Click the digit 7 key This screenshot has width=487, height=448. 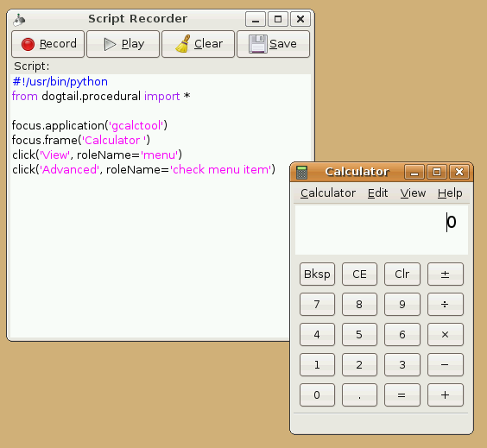coord(317,304)
